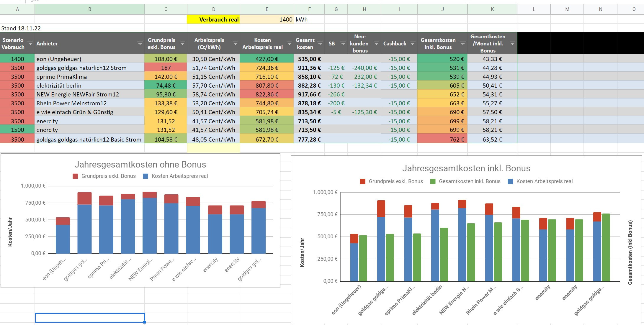Open the Arbeitspreis (Ct/kWh) filter icon
644x325 pixels.
235,43
